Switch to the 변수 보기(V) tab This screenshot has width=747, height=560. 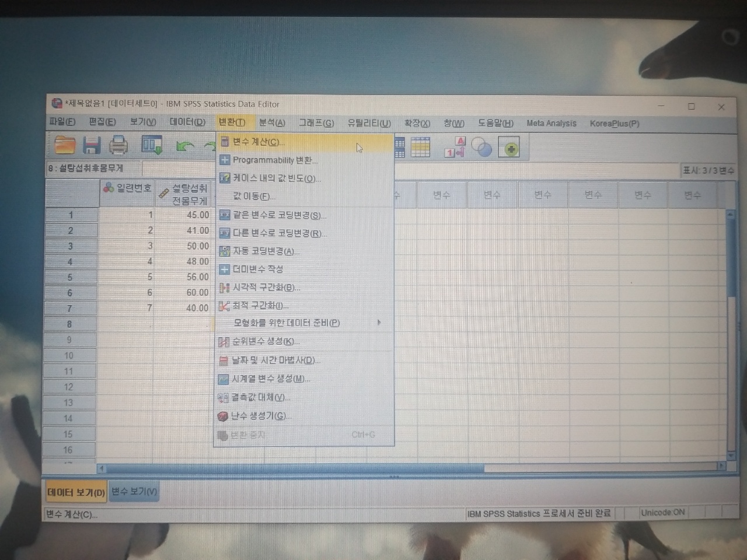tap(134, 491)
